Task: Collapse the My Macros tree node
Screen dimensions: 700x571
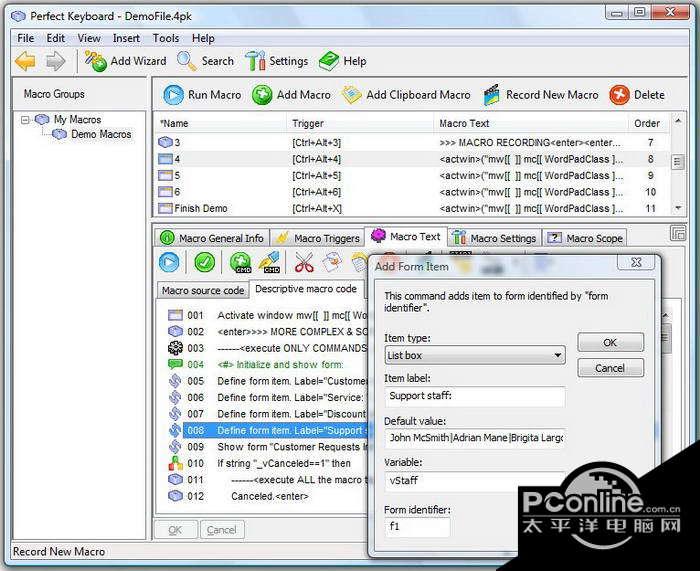Action: (x=25, y=120)
